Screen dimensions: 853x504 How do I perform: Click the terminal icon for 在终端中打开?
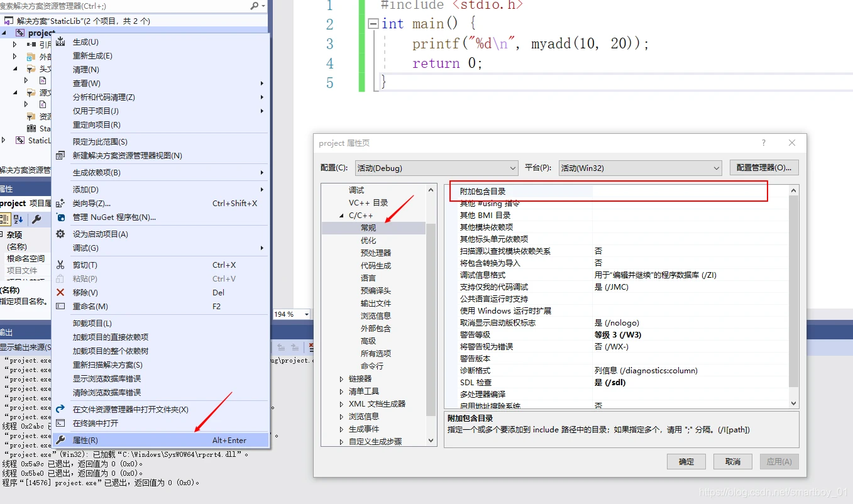(x=60, y=424)
